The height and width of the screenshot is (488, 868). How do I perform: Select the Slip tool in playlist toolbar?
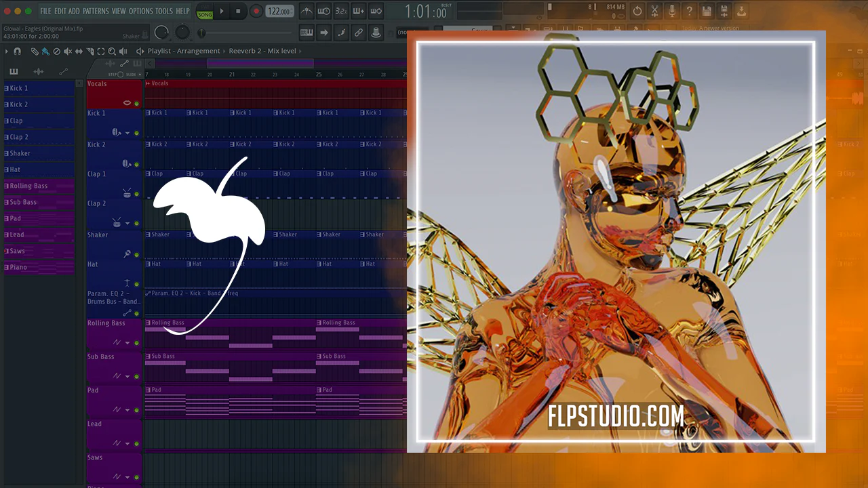(79, 52)
